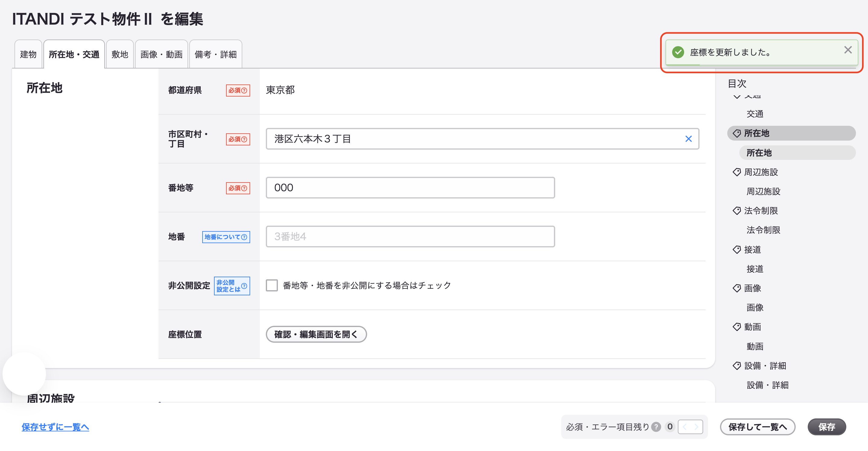Follow 保存せずに一覧へ link
This screenshot has height=451, width=868.
click(55, 427)
